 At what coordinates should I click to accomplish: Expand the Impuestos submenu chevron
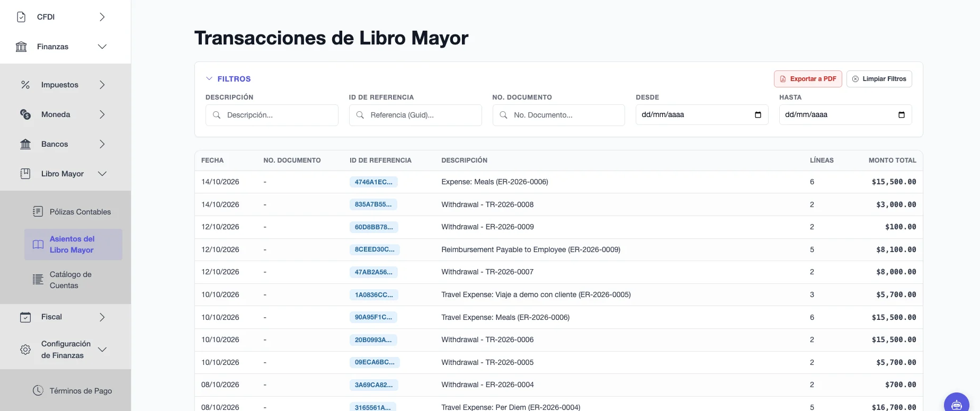coord(102,85)
